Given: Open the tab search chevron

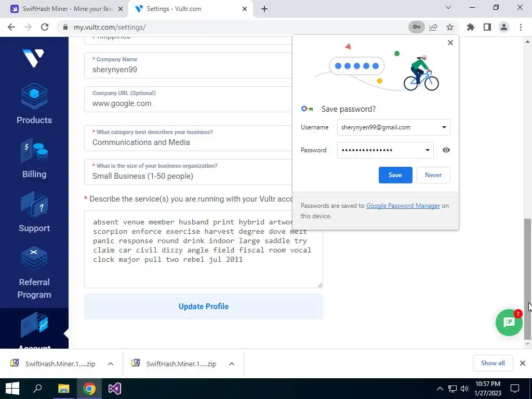Looking at the screenshot, I should 448,7.
